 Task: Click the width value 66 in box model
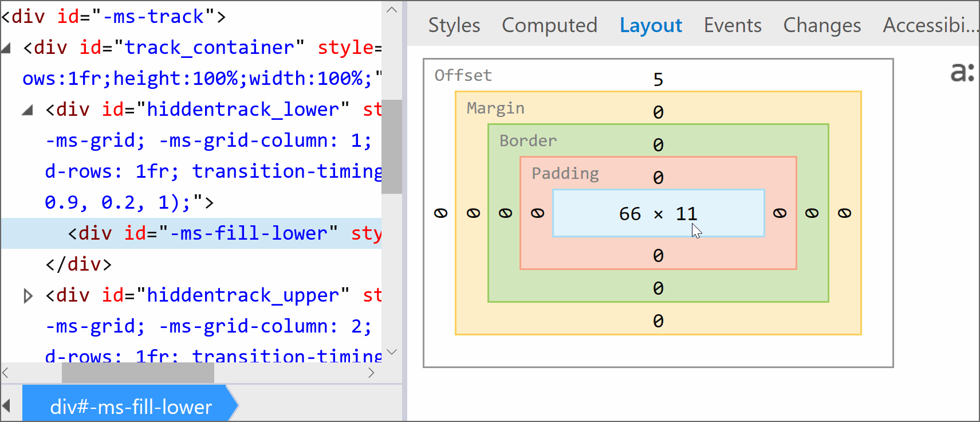click(629, 214)
